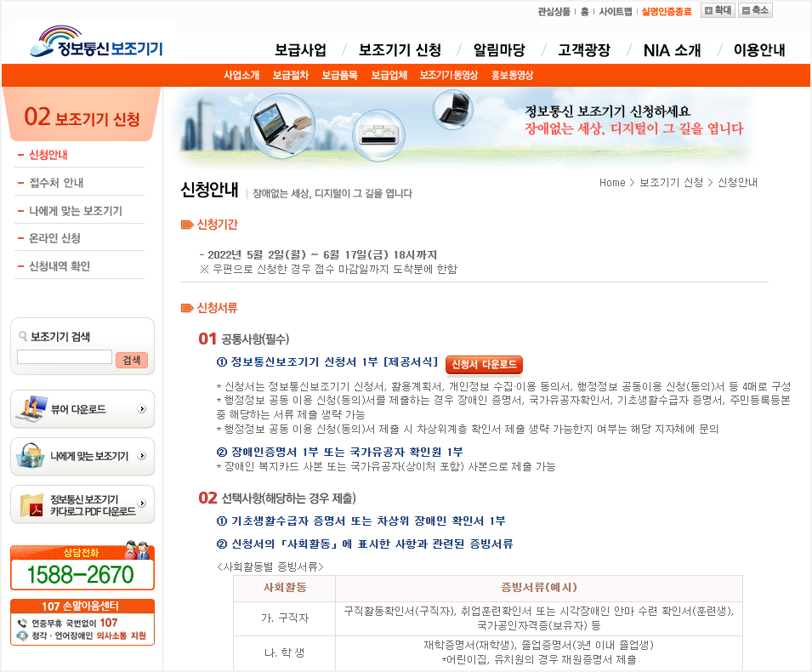Select the 보급업체 submenu item
This screenshot has width=812, height=672.
coord(389,75)
